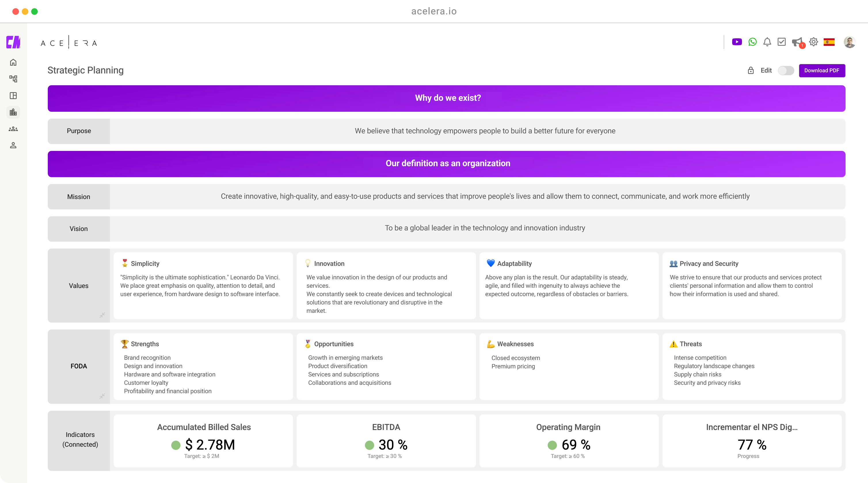Viewport: 868px width, 483px height.
Task: Collapse the Values section
Action: point(102,315)
